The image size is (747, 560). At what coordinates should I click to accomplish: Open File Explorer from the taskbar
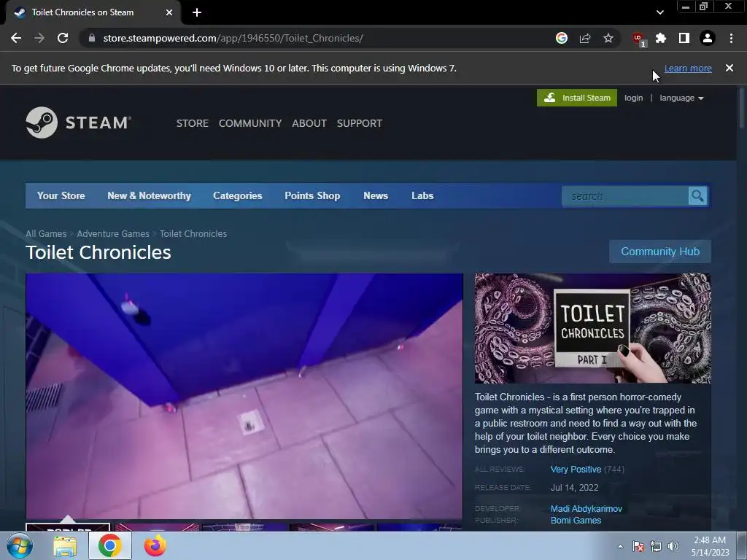(65, 546)
